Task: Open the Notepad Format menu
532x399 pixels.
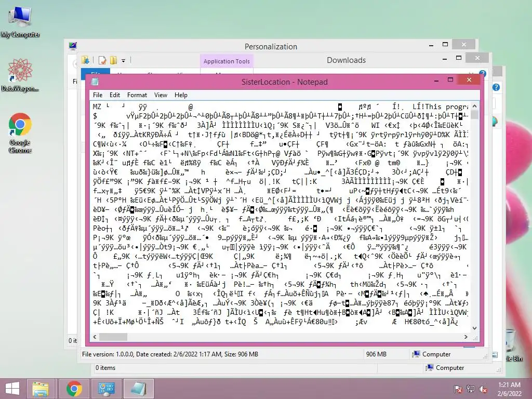Action: (x=137, y=95)
